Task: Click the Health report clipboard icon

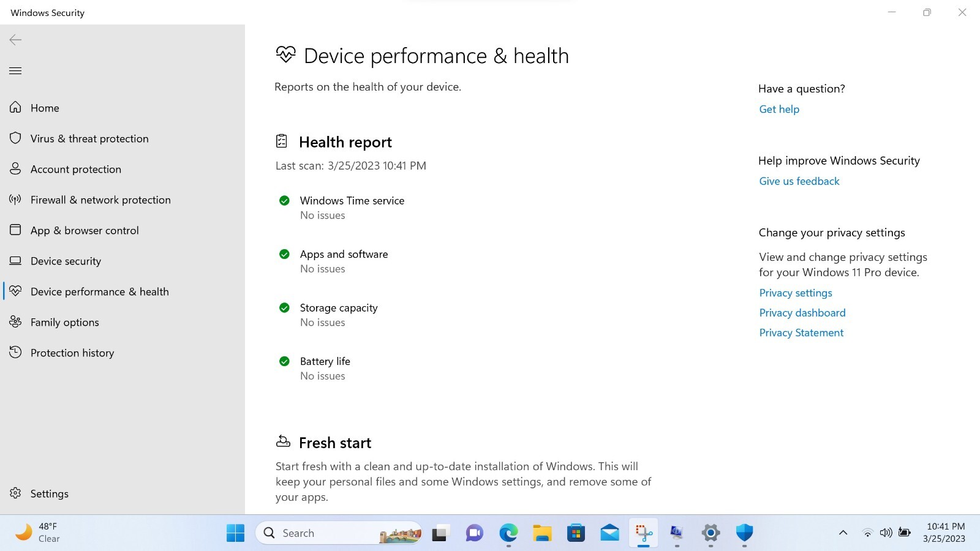Action: point(282,141)
